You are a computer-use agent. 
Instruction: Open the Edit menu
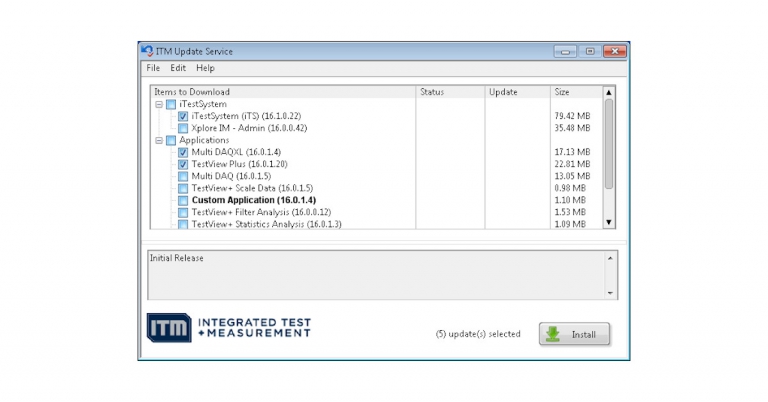tap(178, 68)
